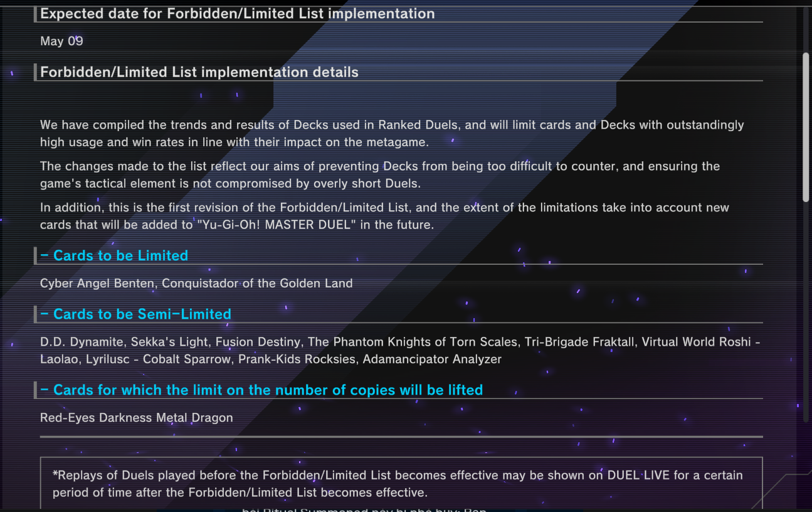Click the vertical scrollbar thumb on the right
812x512 pixels.
tap(806, 127)
